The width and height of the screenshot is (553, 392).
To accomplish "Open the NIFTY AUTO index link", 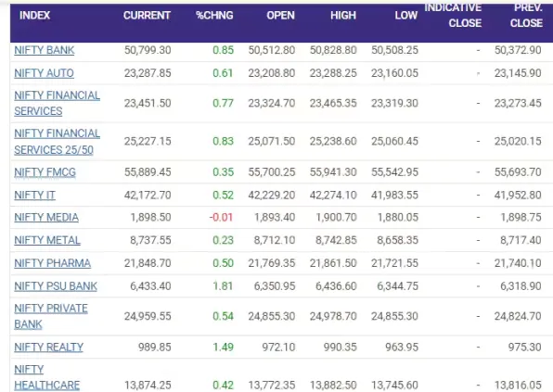I will tap(44, 73).
